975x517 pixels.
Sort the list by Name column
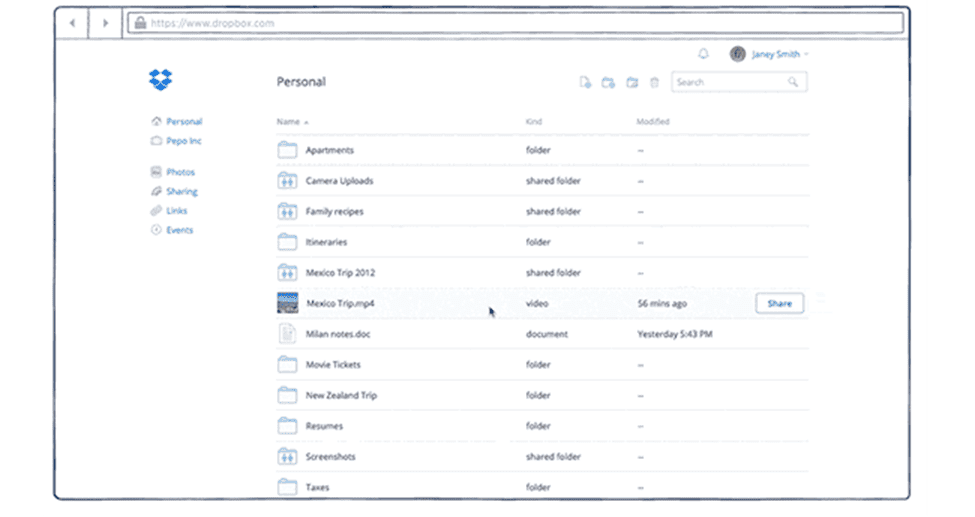pyautogui.click(x=292, y=122)
